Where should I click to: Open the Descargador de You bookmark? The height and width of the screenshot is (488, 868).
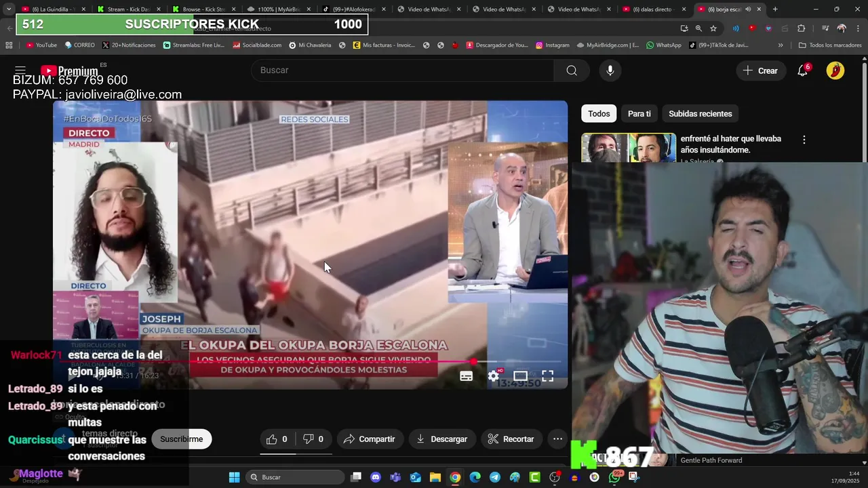coord(496,45)
